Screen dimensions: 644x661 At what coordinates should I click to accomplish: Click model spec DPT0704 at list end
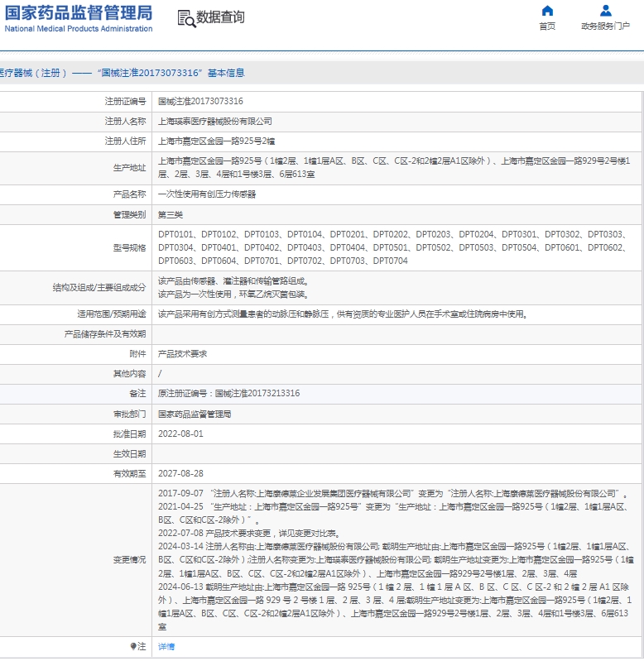pyautogui.click(x=391, y=261)
